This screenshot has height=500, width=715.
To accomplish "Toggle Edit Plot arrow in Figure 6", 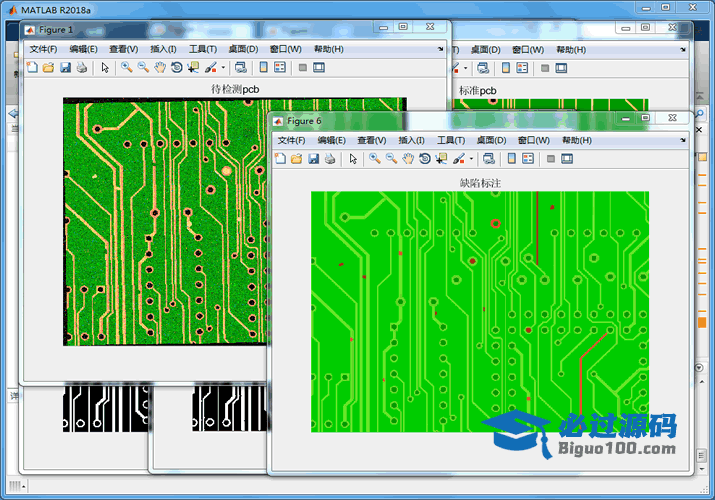I will [353, 159].
